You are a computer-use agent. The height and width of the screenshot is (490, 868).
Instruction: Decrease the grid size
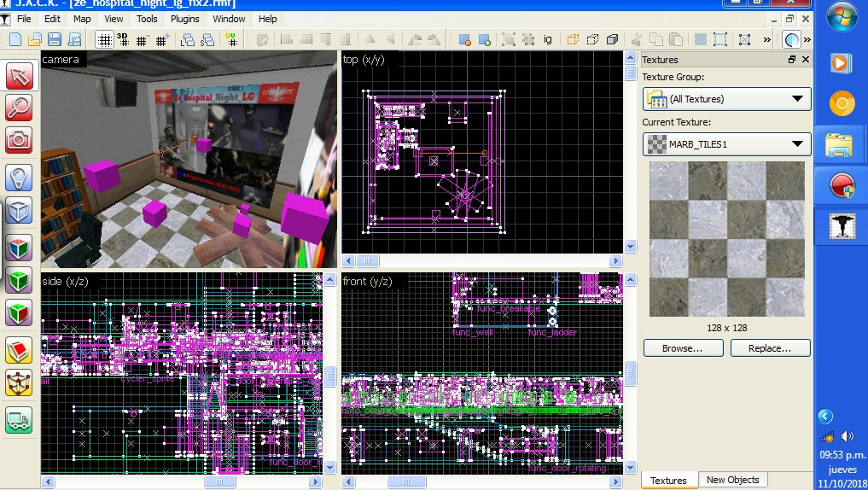tap(142, 40)
